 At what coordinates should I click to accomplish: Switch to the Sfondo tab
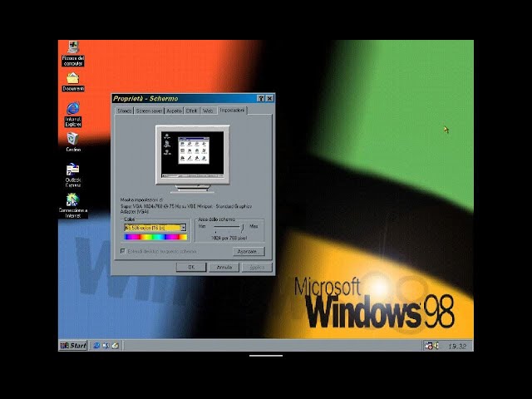tap(124, 111)
